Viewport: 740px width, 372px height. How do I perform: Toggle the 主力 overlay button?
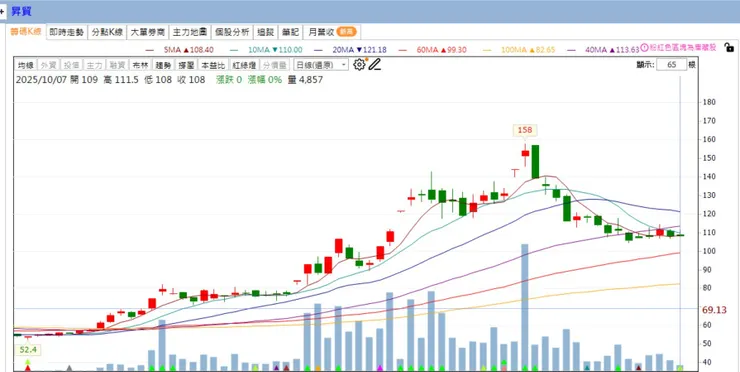click(x=94, y=65)
